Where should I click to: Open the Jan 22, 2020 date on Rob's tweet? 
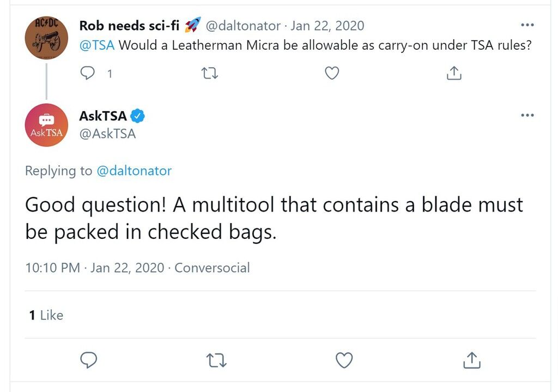click(327, 26)
